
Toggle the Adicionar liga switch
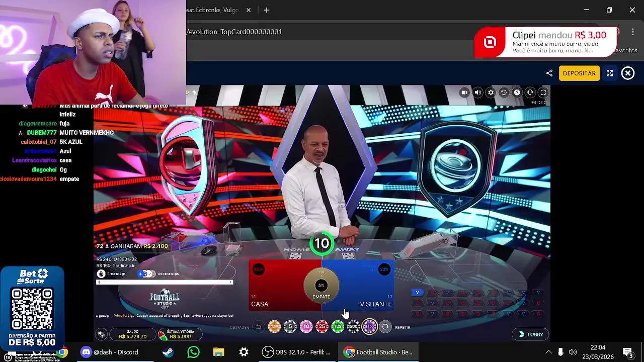pyautogui.click(x=146, y=274)
